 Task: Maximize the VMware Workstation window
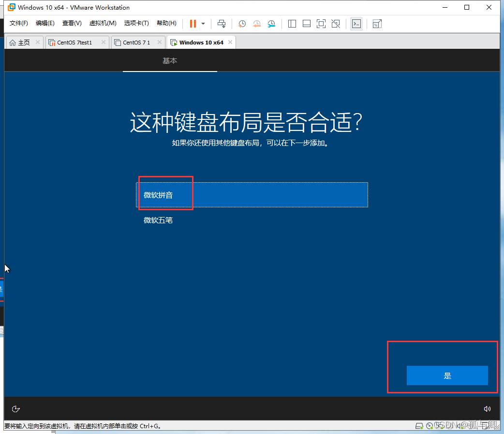pos(467,7)
